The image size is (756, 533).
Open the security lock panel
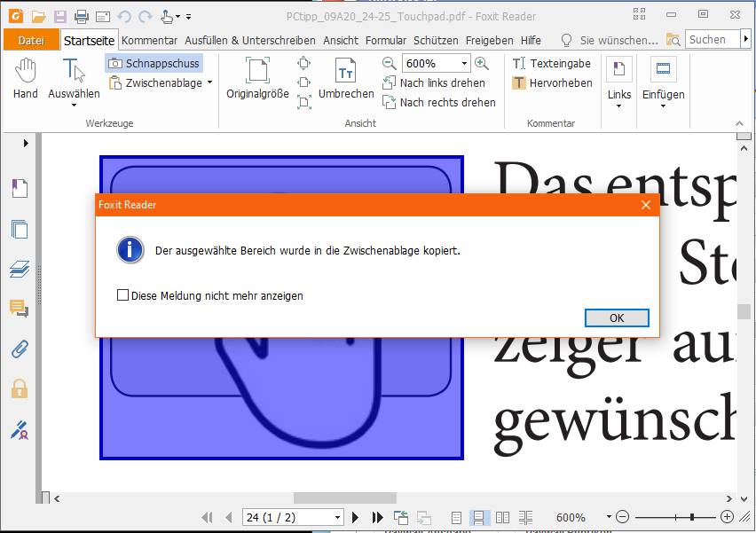pyautogui.click(x=20, y=388)
